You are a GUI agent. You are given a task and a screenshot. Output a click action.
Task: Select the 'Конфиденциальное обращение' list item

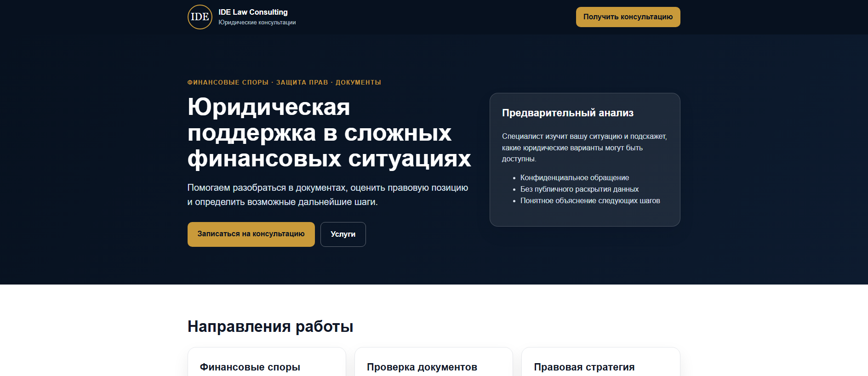[575, 178]
